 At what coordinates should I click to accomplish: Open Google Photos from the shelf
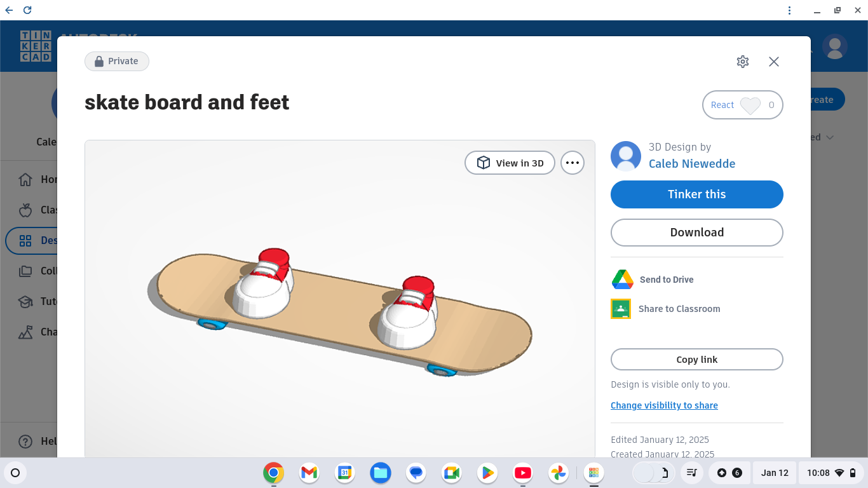(x=559, y=473)
